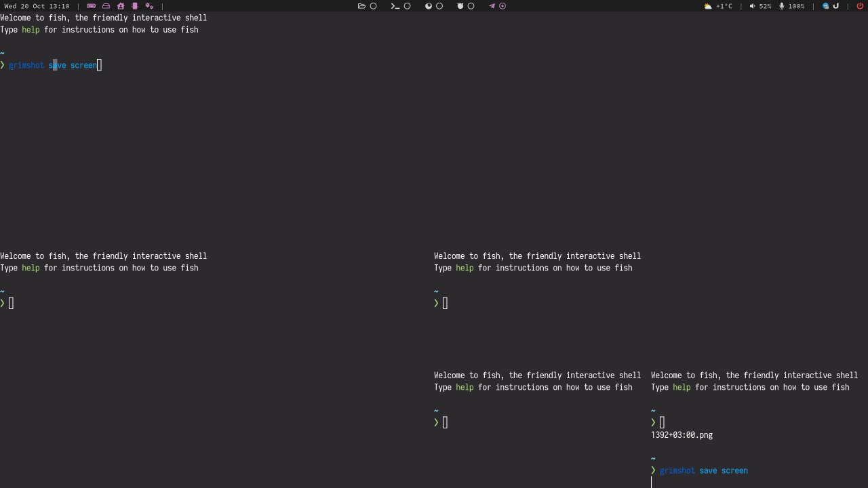Click 'grimshot' in the top-left terminal command
Screen dimensions: 868x488
point(26,65)
